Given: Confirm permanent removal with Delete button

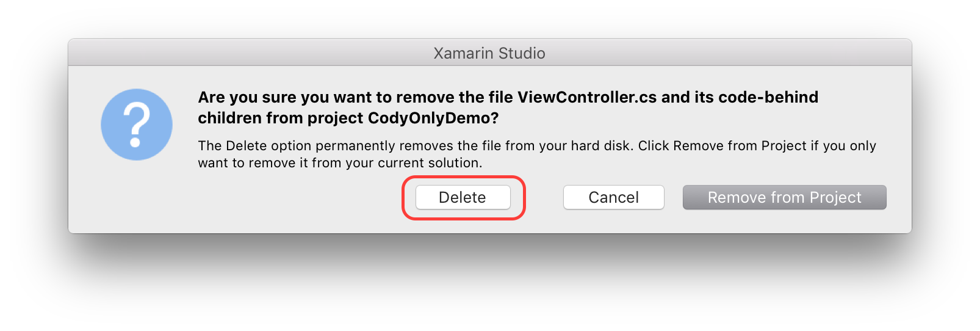Looking at the screenshot, I should [463, 197].
